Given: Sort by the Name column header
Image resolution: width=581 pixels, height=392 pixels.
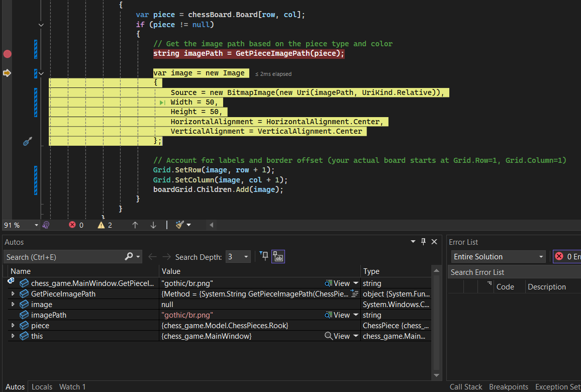Looking at the screenshot, I should [83, 271].
